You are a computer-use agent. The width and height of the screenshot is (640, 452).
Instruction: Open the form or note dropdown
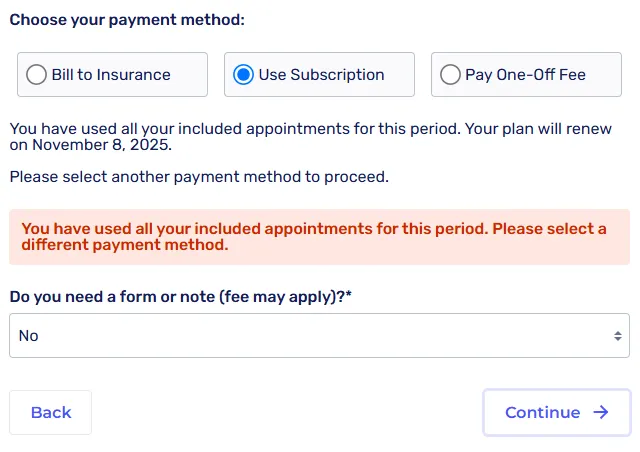point(319,336)
